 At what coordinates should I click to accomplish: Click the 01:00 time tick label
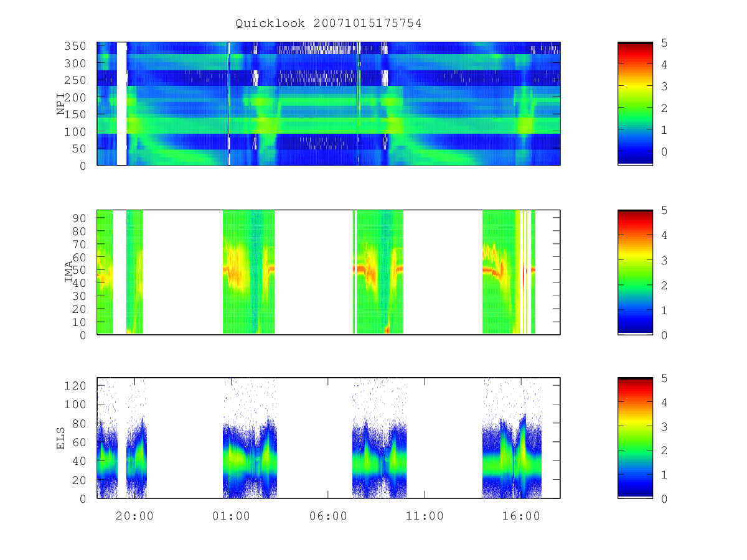pyautogui.click(x=232, y=516)
